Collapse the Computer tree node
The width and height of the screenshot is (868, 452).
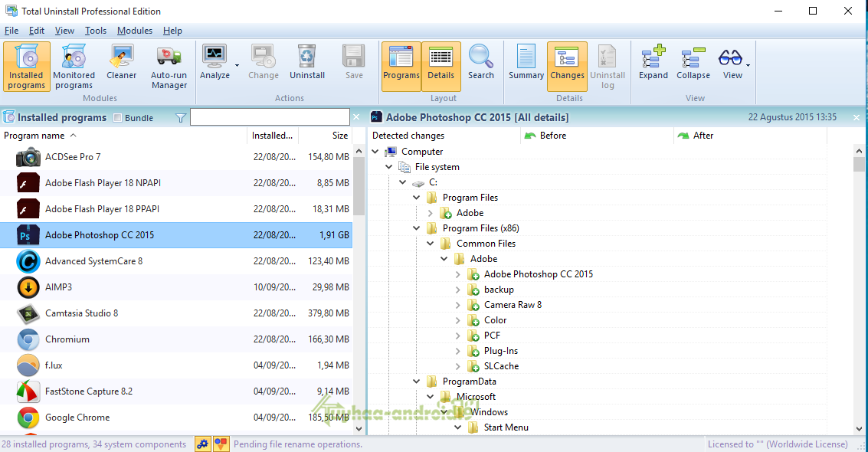(375, 152)
